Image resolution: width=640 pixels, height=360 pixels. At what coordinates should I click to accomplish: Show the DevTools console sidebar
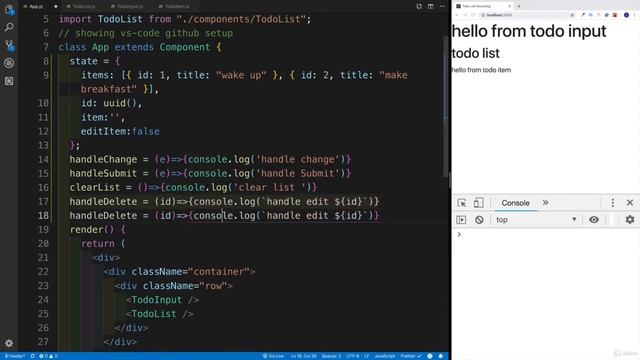tap(461, 220)
